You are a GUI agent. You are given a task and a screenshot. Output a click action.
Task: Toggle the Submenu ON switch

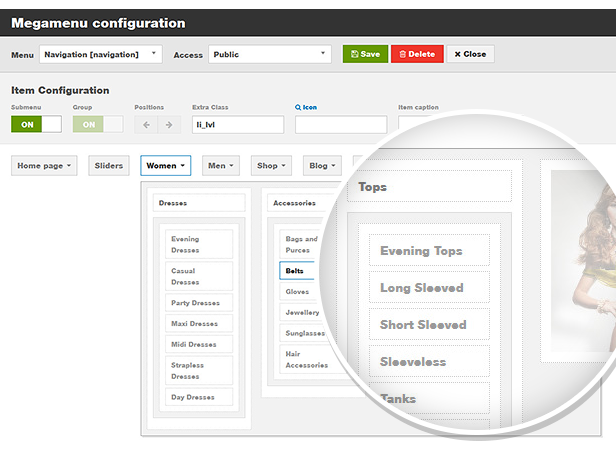[x=36, y=125]
